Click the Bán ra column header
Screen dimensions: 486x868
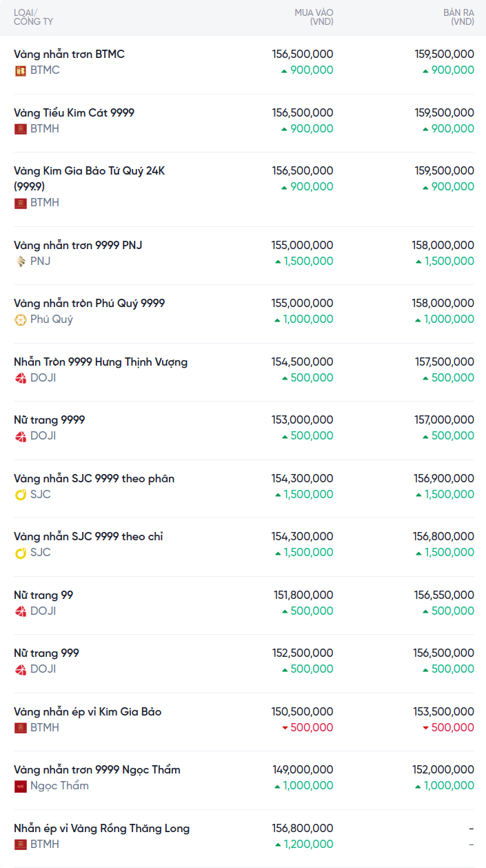458,17
